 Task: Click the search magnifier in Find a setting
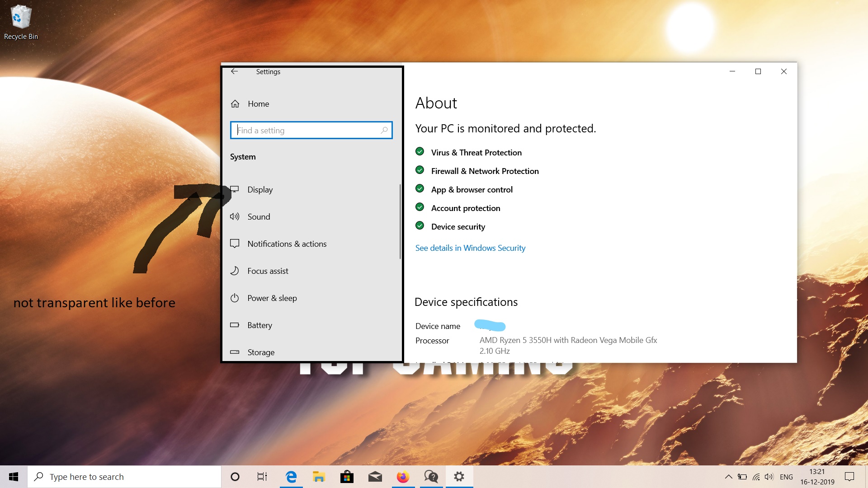(384, 130)
